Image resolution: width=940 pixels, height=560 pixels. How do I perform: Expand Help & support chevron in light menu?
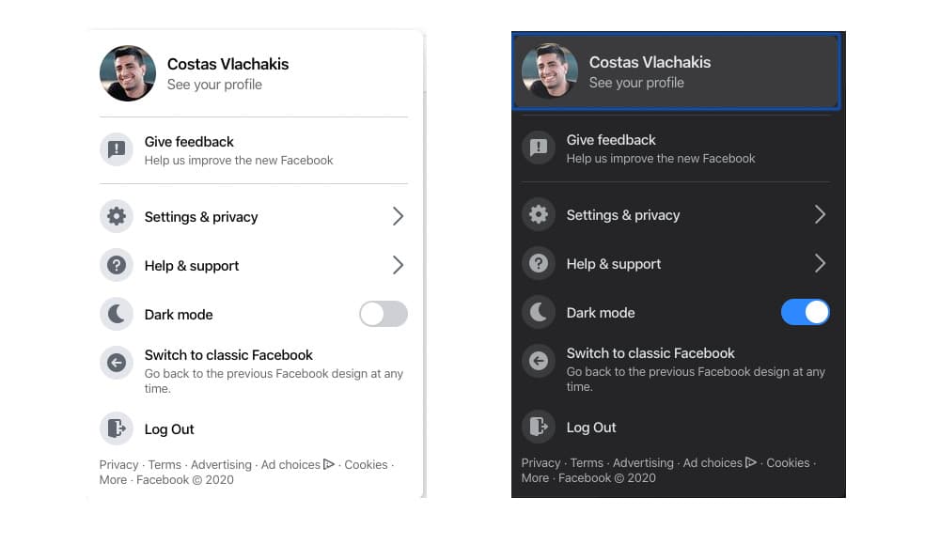coord(398,266)
